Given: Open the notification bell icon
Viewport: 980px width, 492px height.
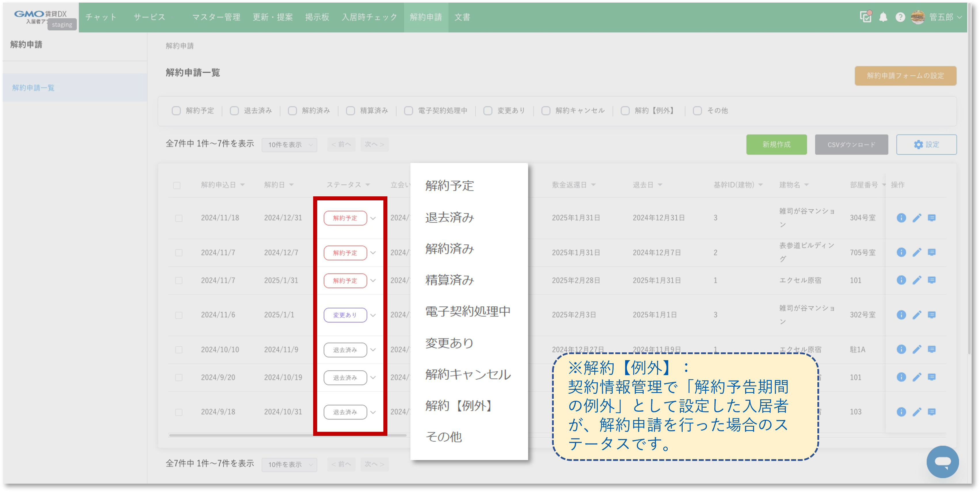Looking at the screenshot, I should coord(883,17).
